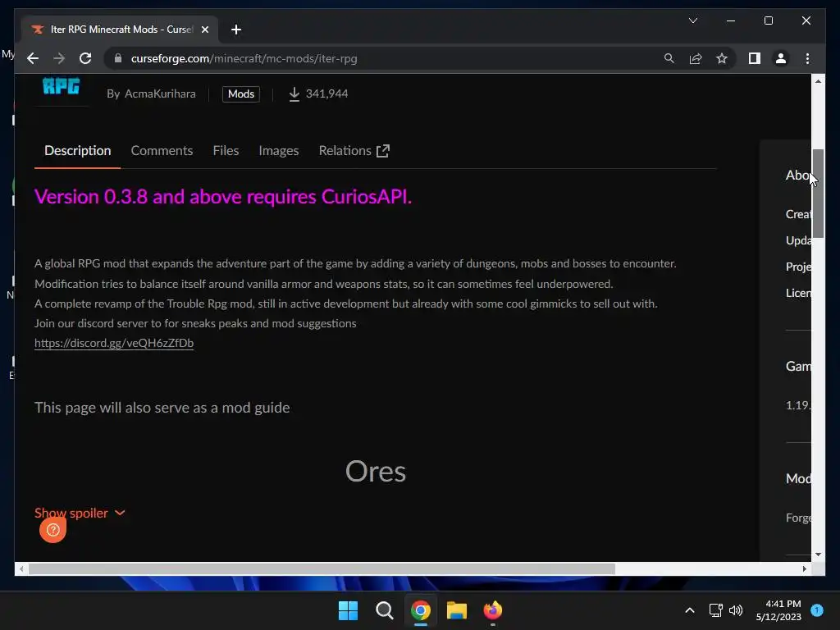
Task: Expand the Ores Show spoiler section
Action: (x=80, y=513)
